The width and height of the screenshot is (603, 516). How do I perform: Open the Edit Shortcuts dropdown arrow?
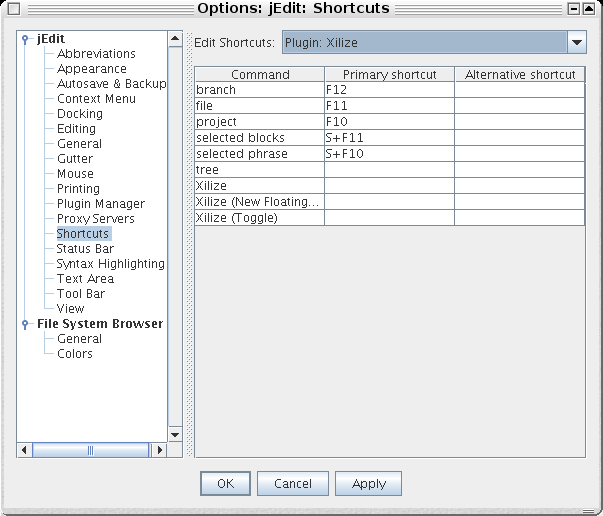(576, 42)
